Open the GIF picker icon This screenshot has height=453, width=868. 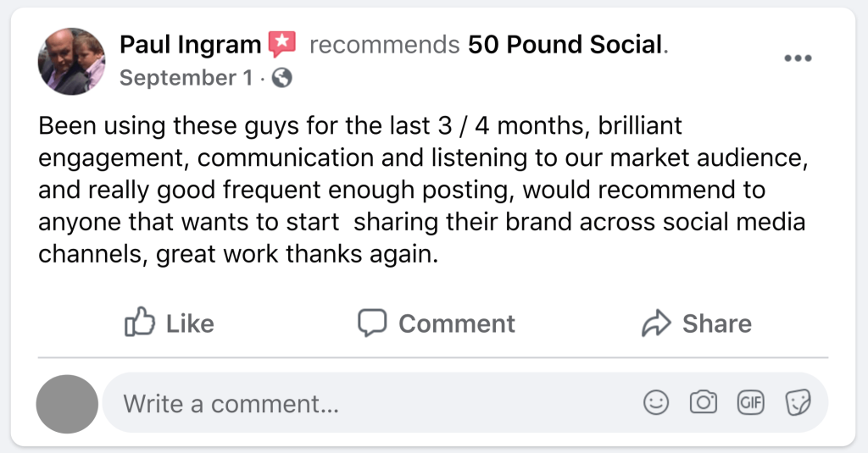[750, 403]
